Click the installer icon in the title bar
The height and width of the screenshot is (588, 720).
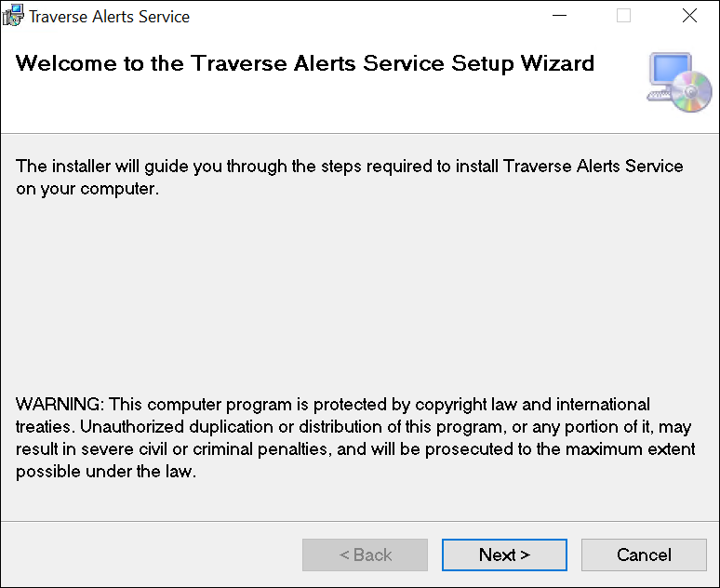(x=13, y=16)
